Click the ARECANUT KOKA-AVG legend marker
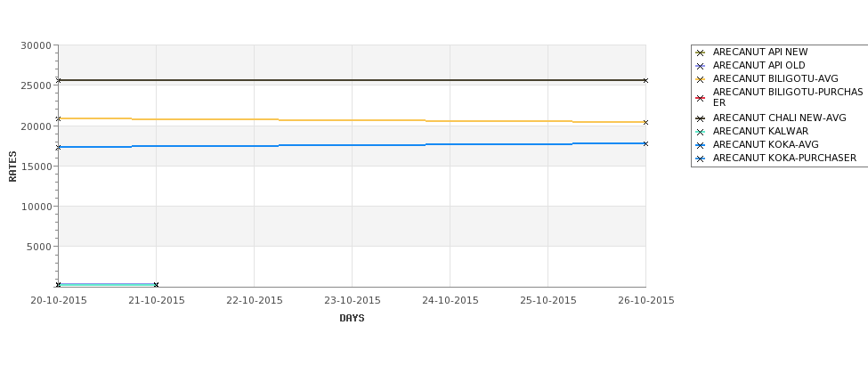Screen dimensions: 868x382 click(x=700, y=145)
